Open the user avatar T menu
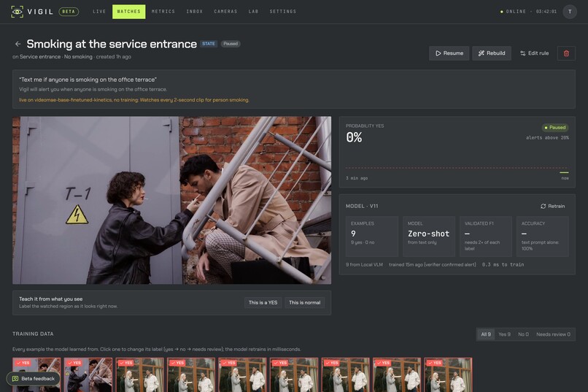Viewport: 588px width, 392px height. click(x=570, y=12)
